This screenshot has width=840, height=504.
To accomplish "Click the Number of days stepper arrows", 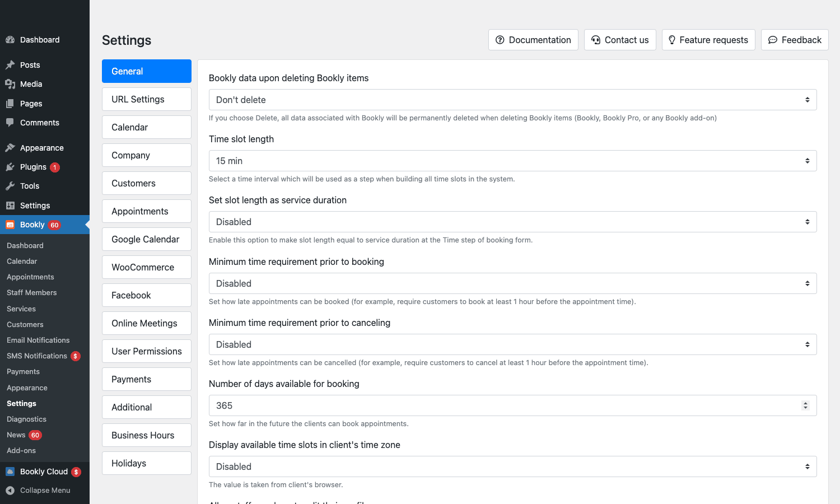I will [805, 405].
